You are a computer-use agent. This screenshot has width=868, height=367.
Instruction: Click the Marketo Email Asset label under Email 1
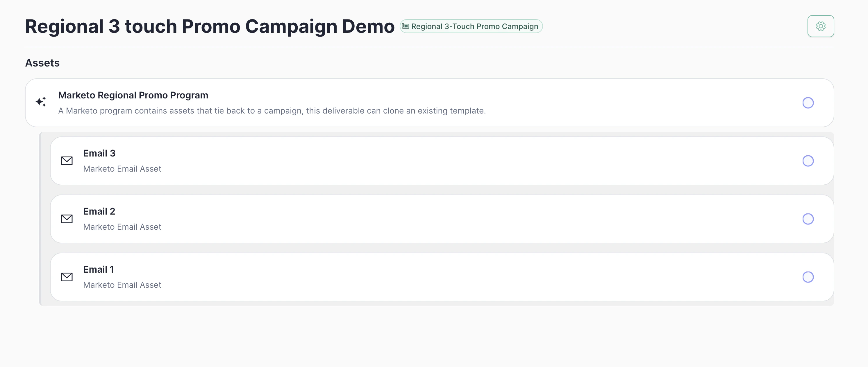tap(122, 285)
